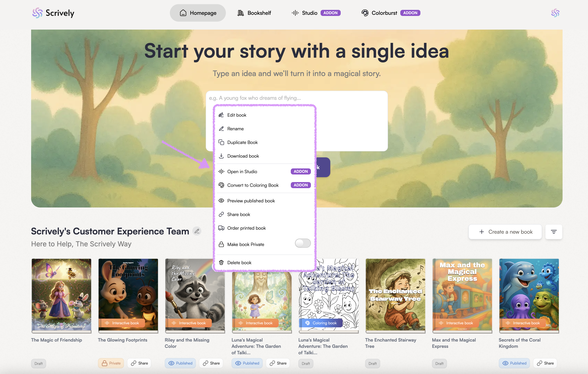Choose Convert to Coloring Book option
The width and height of the screenshot is (588, 374).
coord(253,185)
